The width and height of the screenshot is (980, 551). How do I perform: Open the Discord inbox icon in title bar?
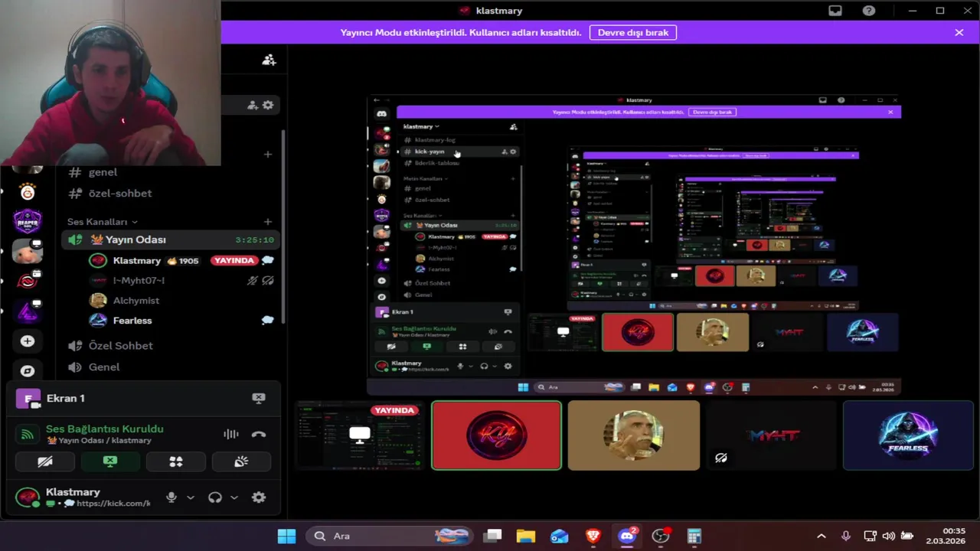[835, 11]
